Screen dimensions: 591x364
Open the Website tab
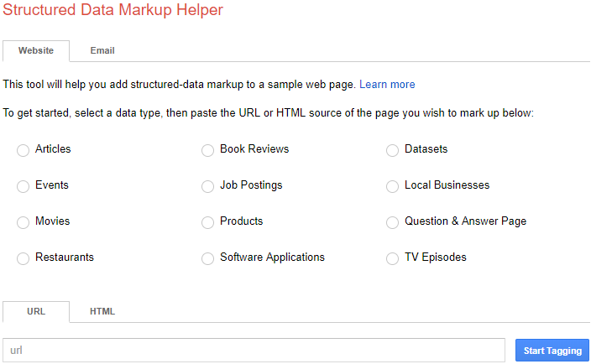coord(36,51)
